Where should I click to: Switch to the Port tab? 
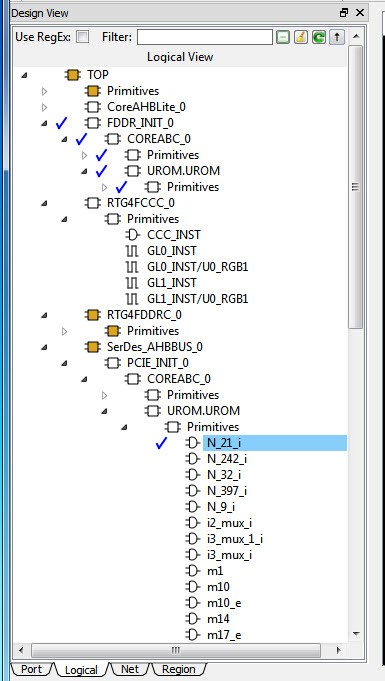31,669
